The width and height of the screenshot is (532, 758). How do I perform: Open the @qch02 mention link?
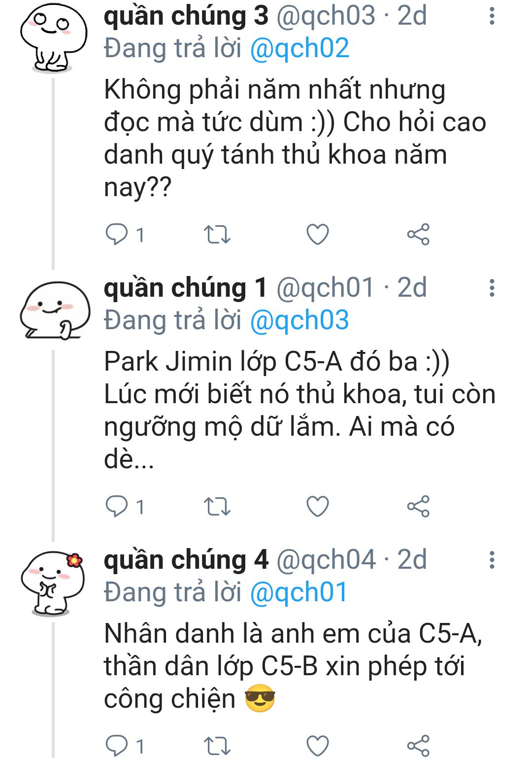click(x=299, y=48)
